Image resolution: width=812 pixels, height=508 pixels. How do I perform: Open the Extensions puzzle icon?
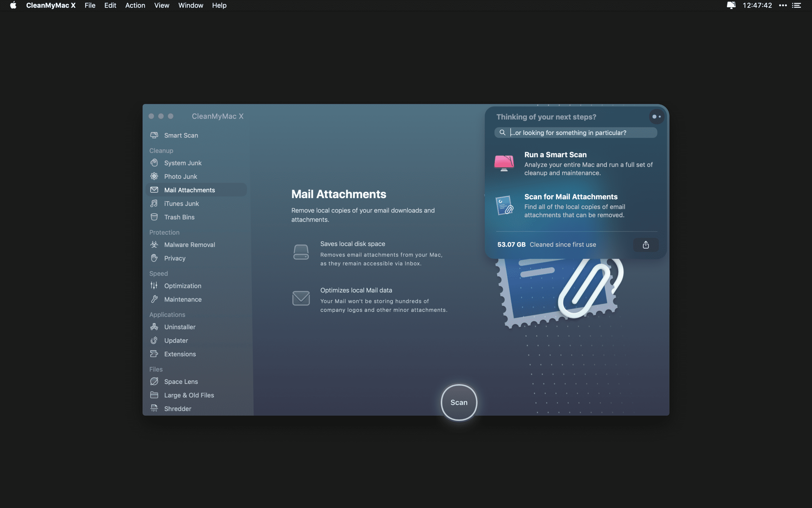click(154, 354)
